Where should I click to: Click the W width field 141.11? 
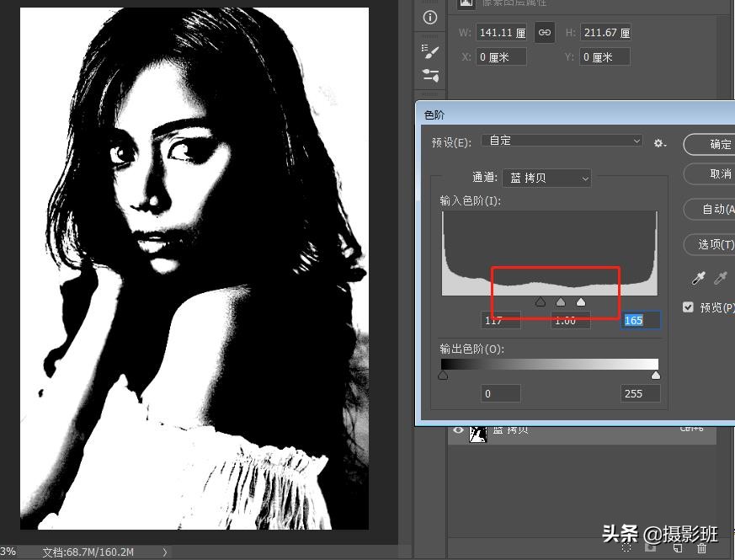[502, 33]
